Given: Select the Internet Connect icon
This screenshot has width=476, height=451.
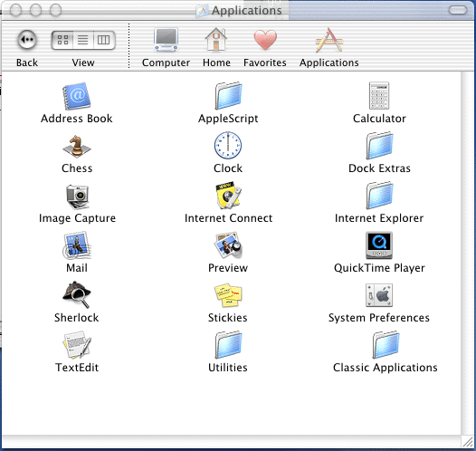Looking at the screenshot, I should [228, 196].
